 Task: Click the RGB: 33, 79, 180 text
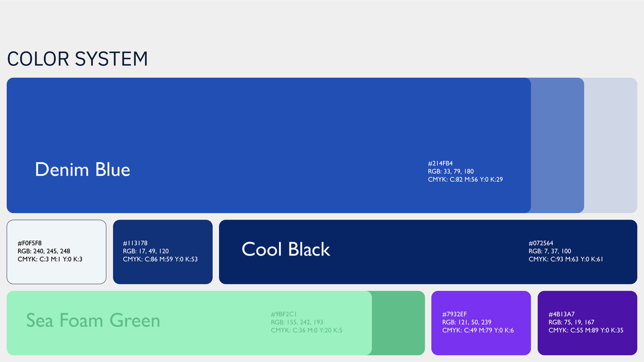451,172
